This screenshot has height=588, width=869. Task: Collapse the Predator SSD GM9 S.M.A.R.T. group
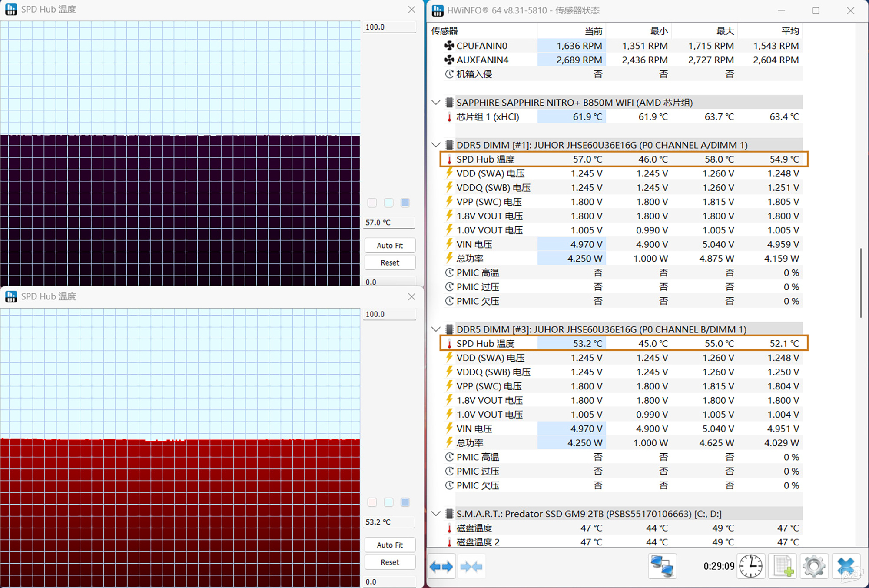coord(436,514)
